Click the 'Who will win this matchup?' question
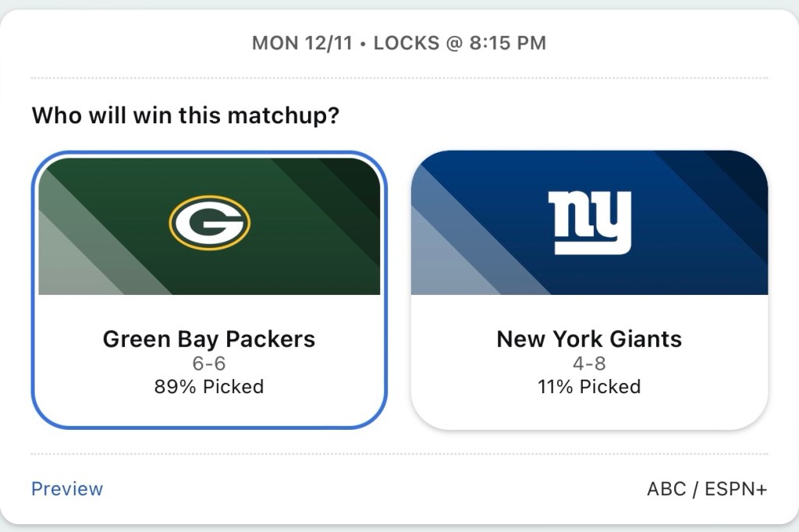This screenshot has height=532, width=799. (x=186, y=116)
